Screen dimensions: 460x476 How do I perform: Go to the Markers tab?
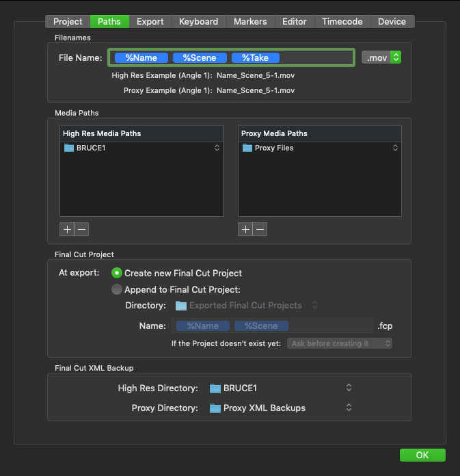[250, 22]
